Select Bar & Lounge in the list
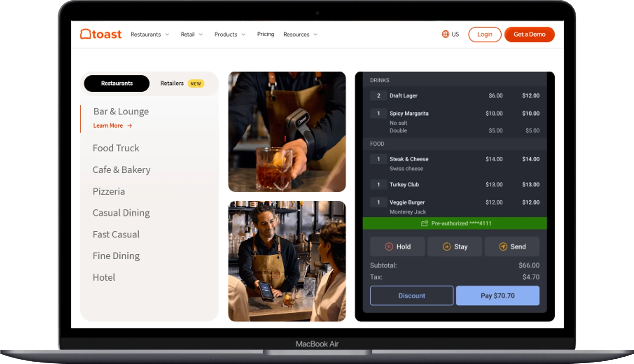The width and height of the screenshot is (634, 364). coord(121,111)
